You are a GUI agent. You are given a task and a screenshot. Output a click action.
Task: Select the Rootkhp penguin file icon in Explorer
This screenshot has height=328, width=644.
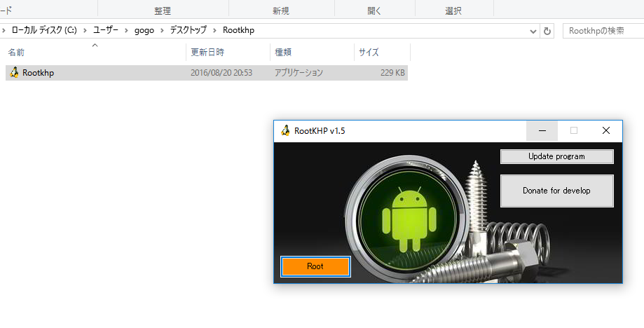click(14, 73)
